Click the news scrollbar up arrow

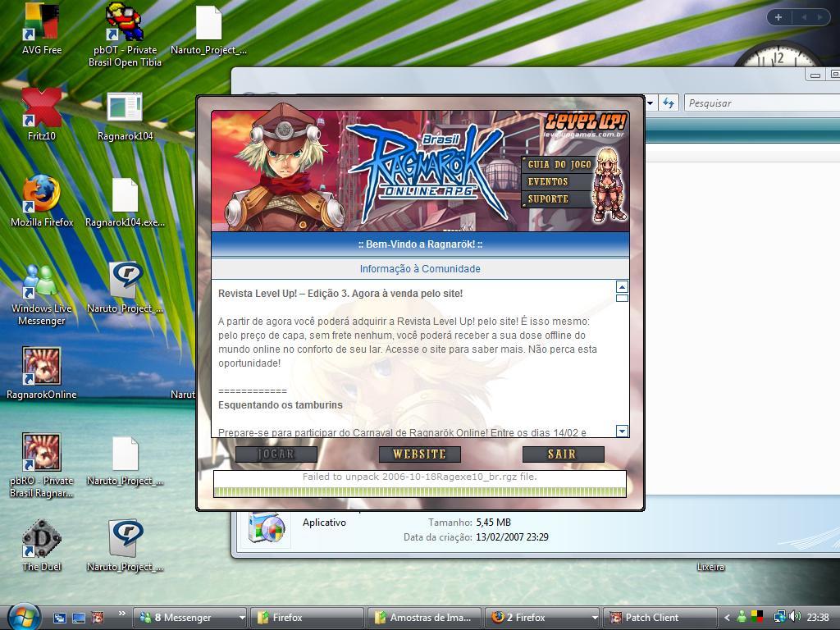(622, 286)
